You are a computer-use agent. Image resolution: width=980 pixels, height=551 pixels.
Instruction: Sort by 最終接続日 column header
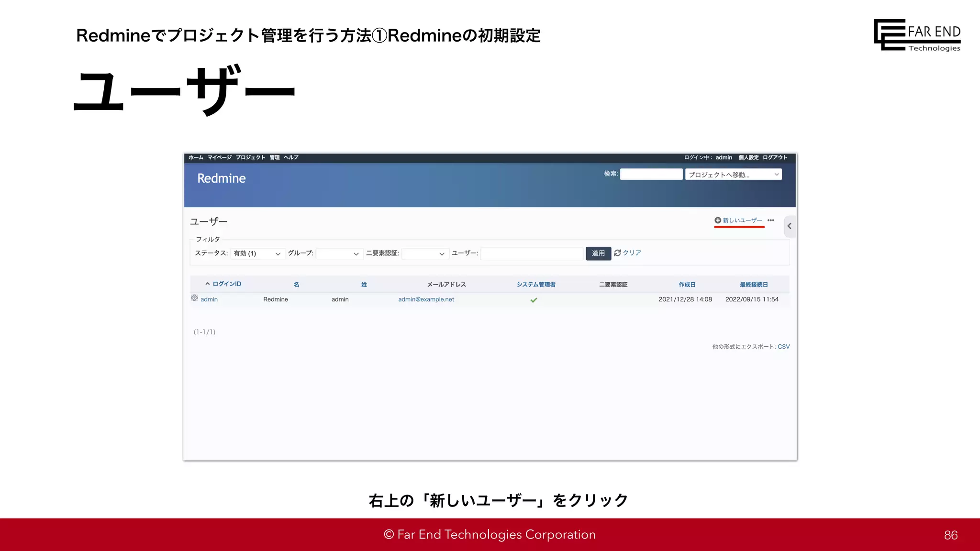(x=754, y=285)
